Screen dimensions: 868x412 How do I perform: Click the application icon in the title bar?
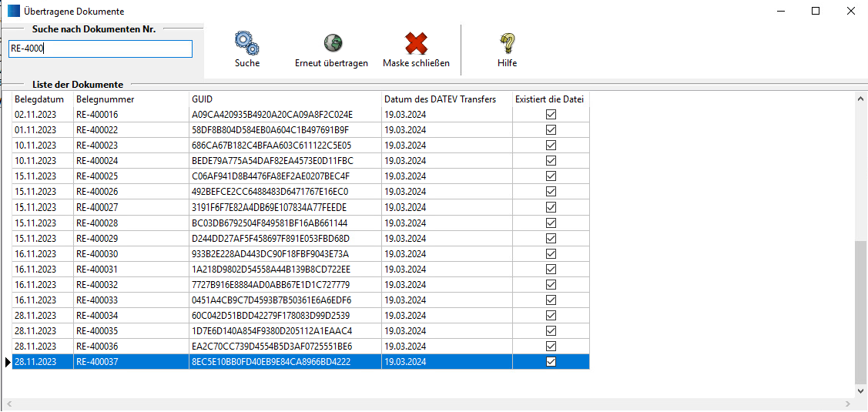coord(14,12)
